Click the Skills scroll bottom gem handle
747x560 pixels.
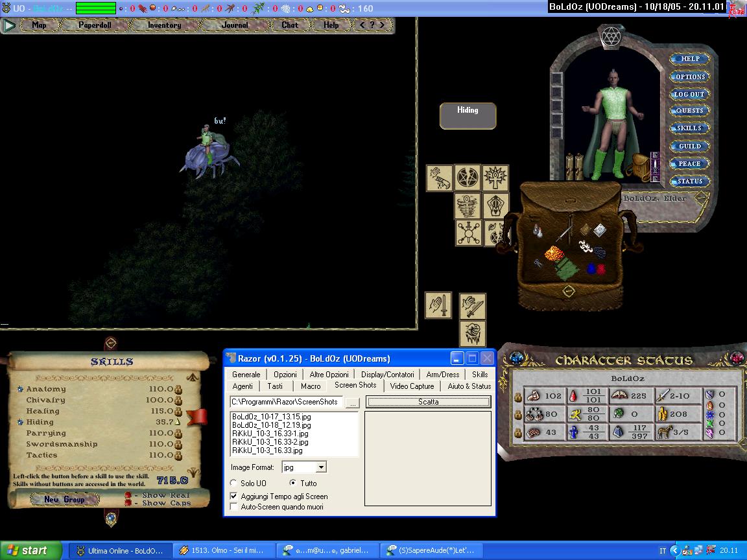[111, 518]
